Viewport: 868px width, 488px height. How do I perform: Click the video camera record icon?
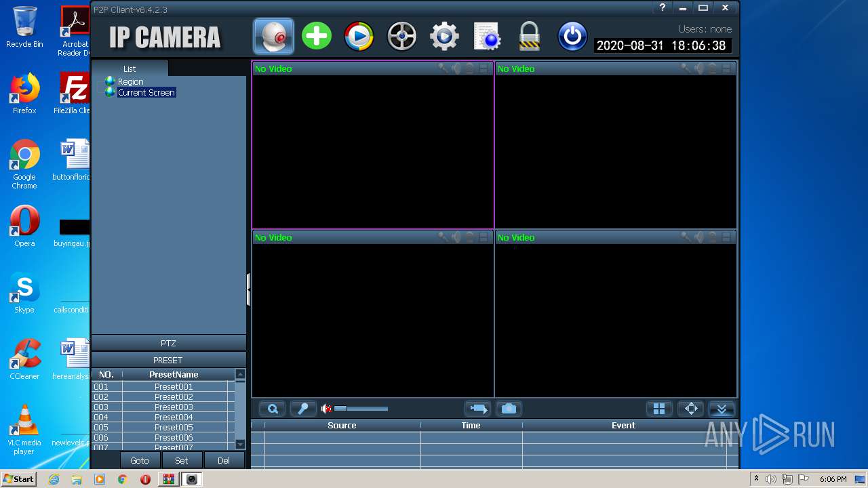click(478, 409)
